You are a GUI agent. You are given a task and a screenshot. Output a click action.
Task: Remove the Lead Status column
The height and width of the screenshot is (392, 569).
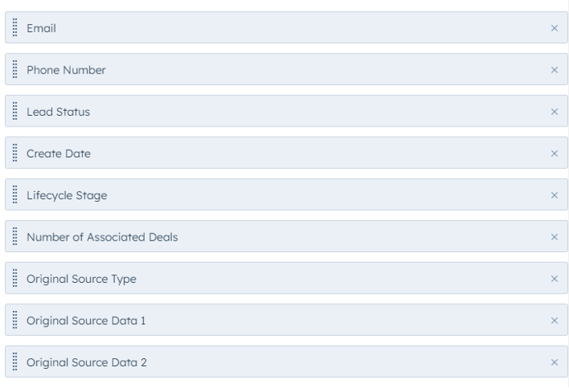point(554,112)
